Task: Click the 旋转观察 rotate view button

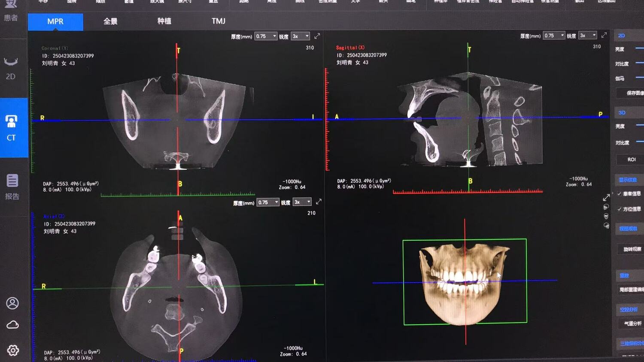Action: [632, 249]
